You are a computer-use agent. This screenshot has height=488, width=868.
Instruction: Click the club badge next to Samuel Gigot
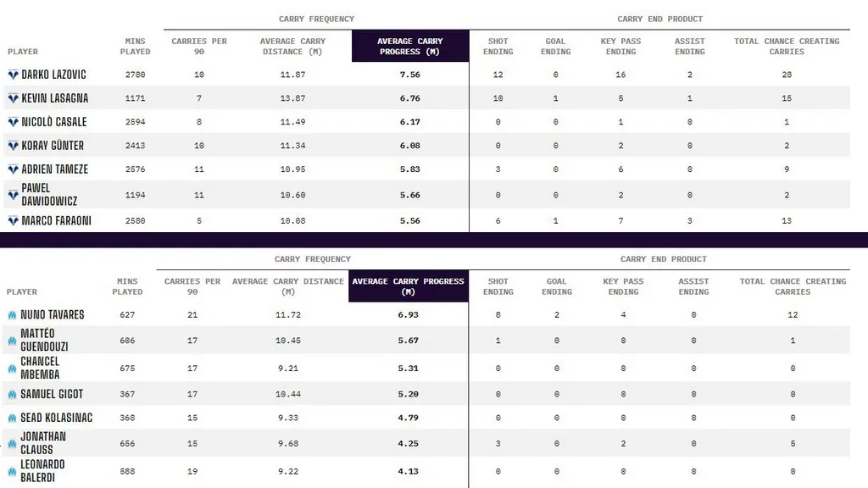12,395
